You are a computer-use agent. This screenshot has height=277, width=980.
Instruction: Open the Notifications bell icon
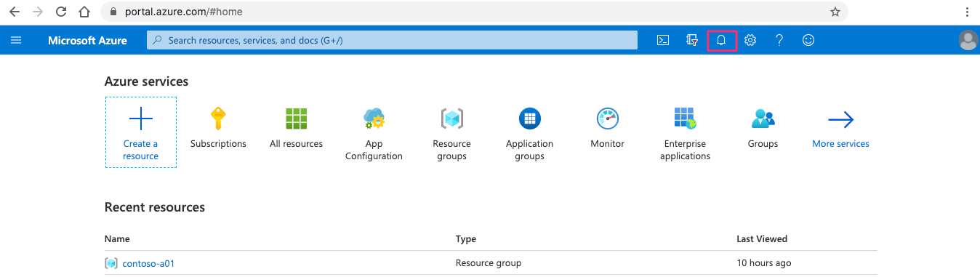[x=721, y=40]
